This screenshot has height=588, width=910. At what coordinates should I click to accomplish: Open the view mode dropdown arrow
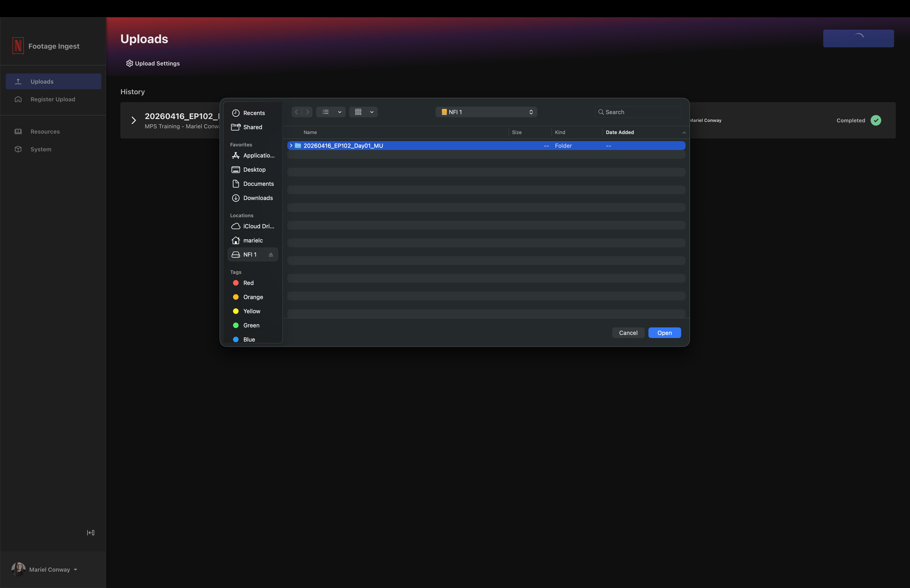click(x=339, y=112)
